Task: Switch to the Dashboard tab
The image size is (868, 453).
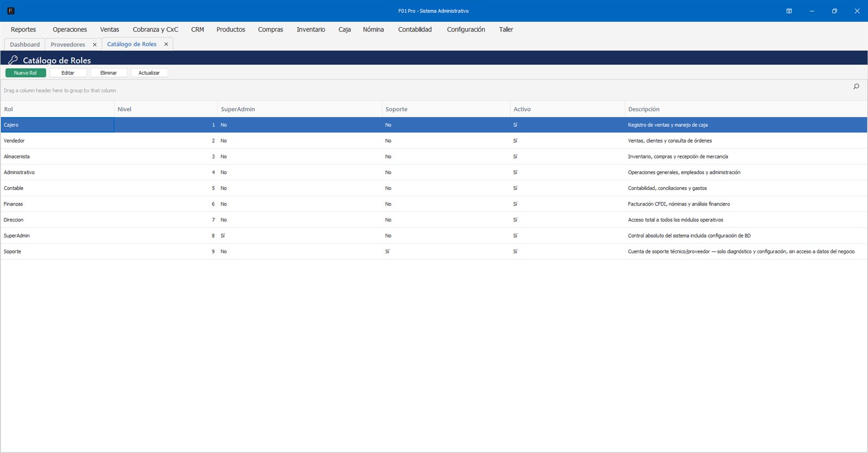Action: [x=25, y=44]
